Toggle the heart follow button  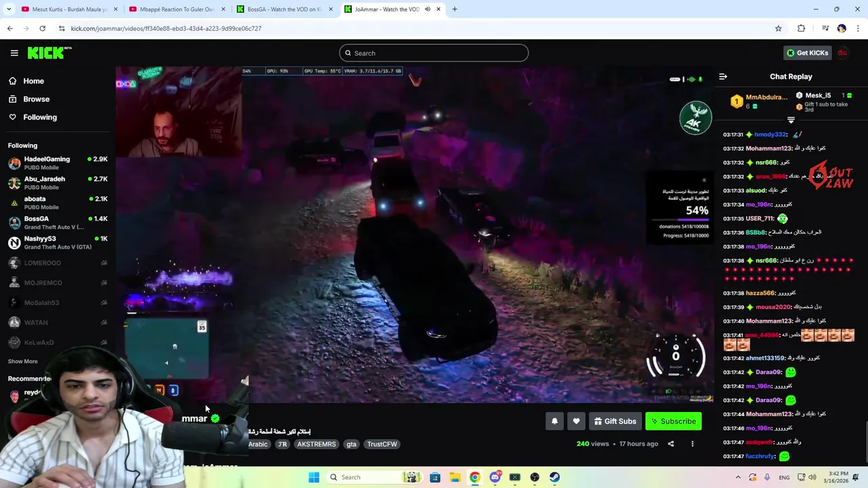point(576,421)
